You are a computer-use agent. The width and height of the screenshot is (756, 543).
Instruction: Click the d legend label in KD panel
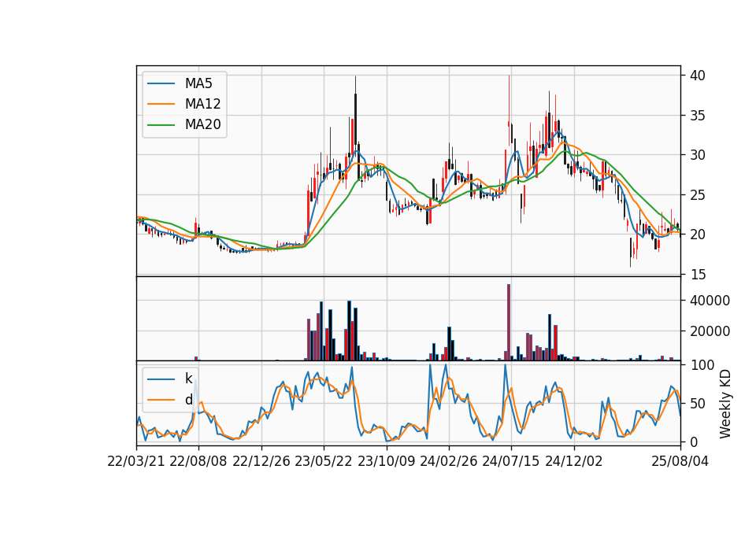(188, 400)
